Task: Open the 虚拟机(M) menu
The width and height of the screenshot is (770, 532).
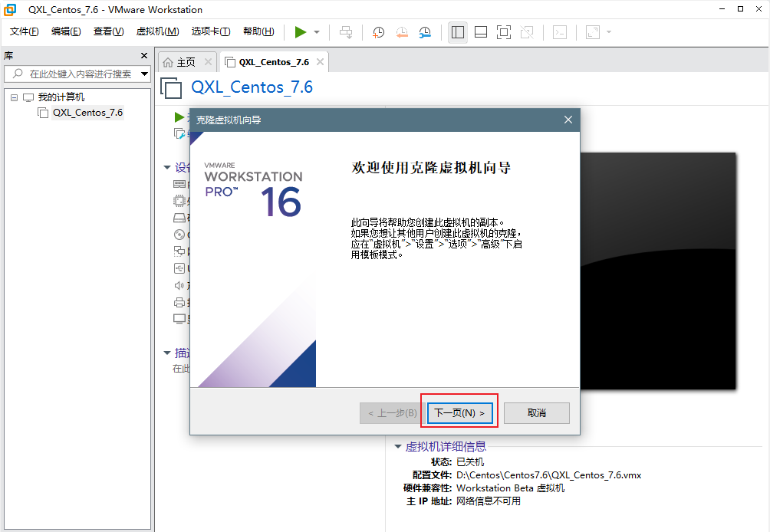Action: pyautogui.click(x=158, y=31)
